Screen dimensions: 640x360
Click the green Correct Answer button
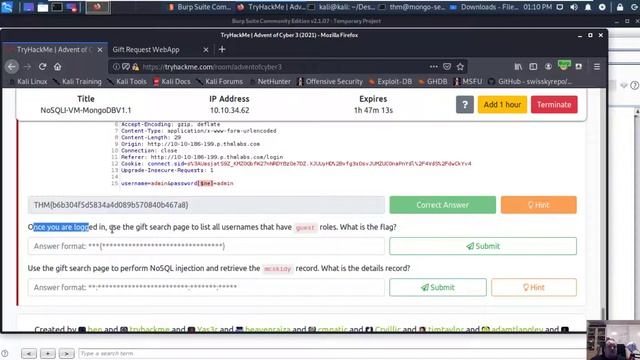click(442, 205)
